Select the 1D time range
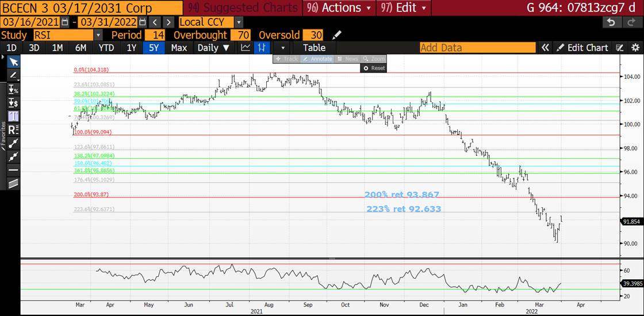 (x=11, y=48)
